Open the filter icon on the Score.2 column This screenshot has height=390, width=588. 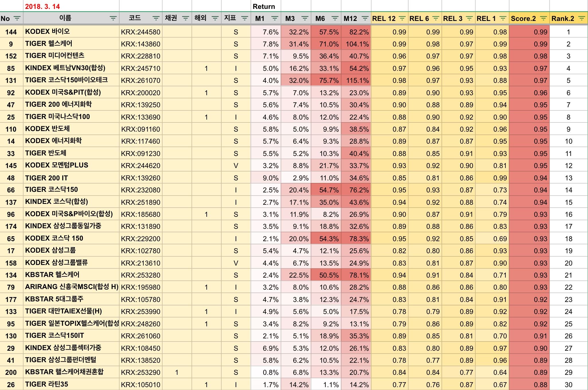(x=543, y=19)
